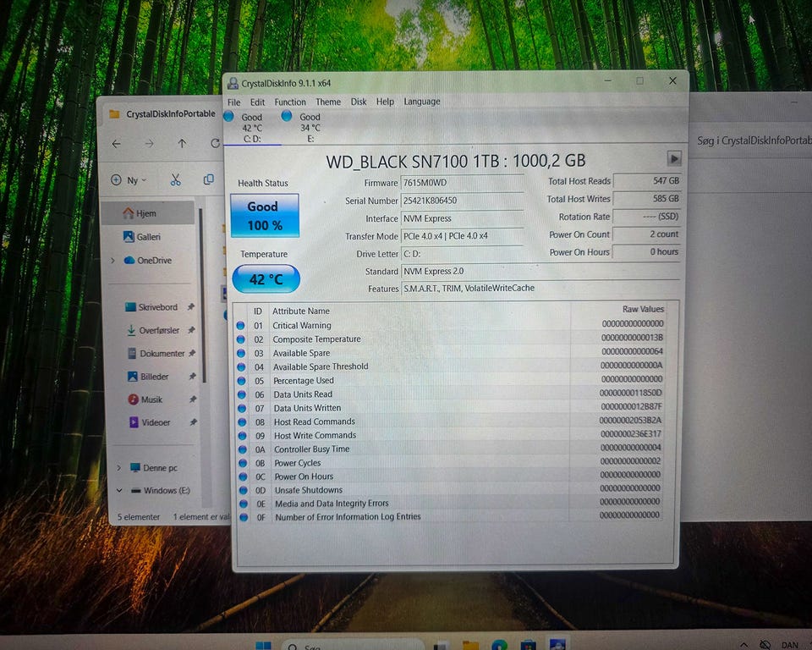Click the Total Host Reads value

tap(647, 181)
